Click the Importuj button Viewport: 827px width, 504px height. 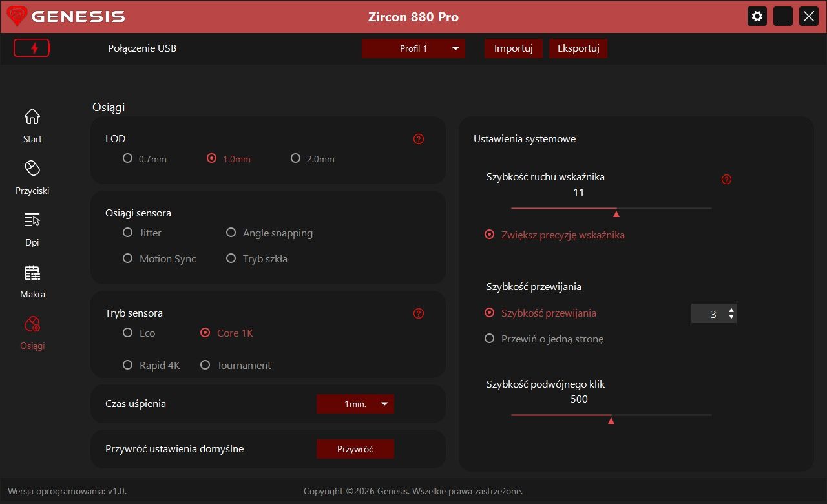click(514, 48)
